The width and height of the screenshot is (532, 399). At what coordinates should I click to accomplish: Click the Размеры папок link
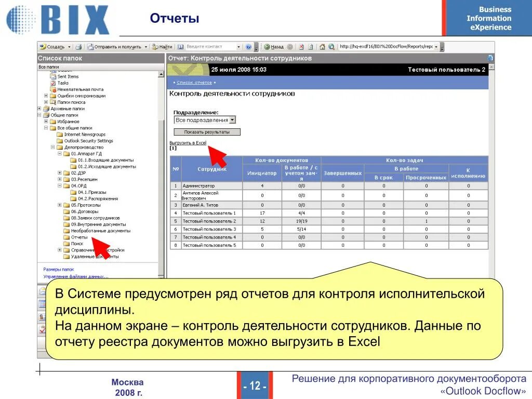click(58, 270)
